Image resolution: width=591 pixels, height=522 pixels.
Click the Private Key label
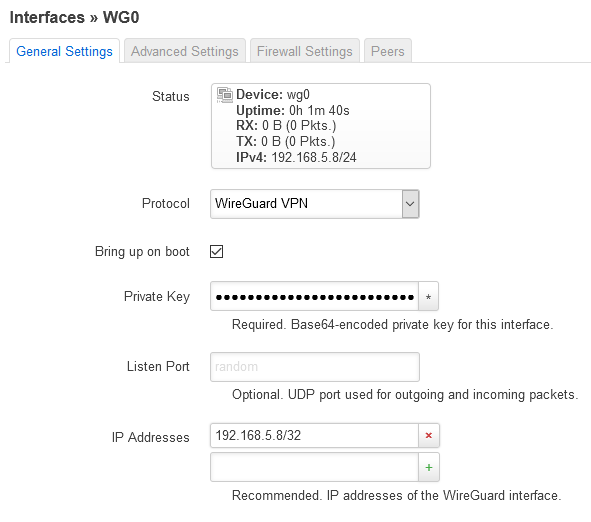[x=157, y=296]
